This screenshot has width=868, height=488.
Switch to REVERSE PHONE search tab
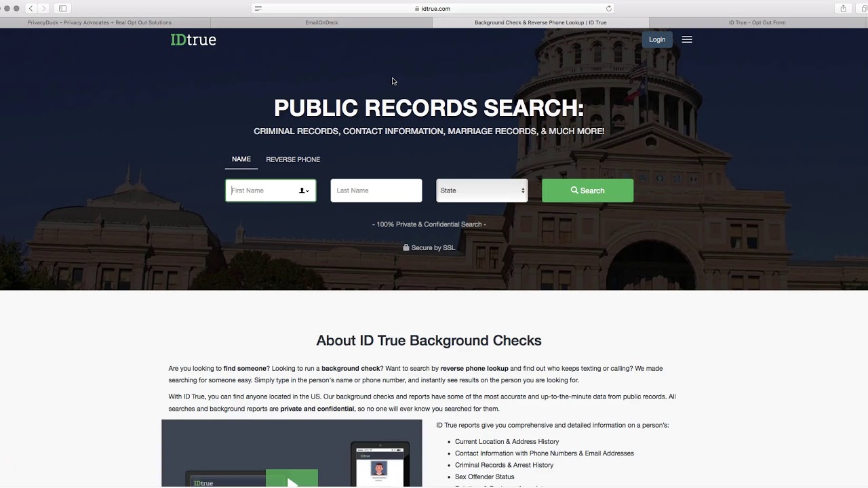pos(293,159)
